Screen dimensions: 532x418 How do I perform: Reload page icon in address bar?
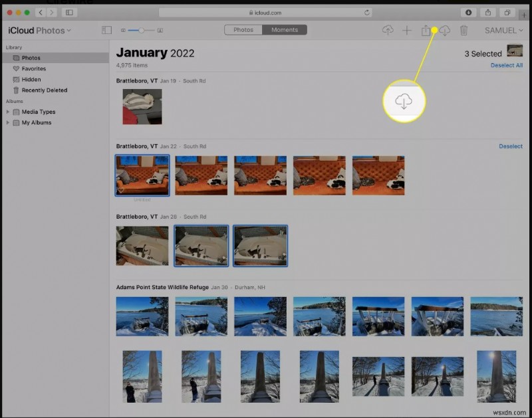(367, 13)
